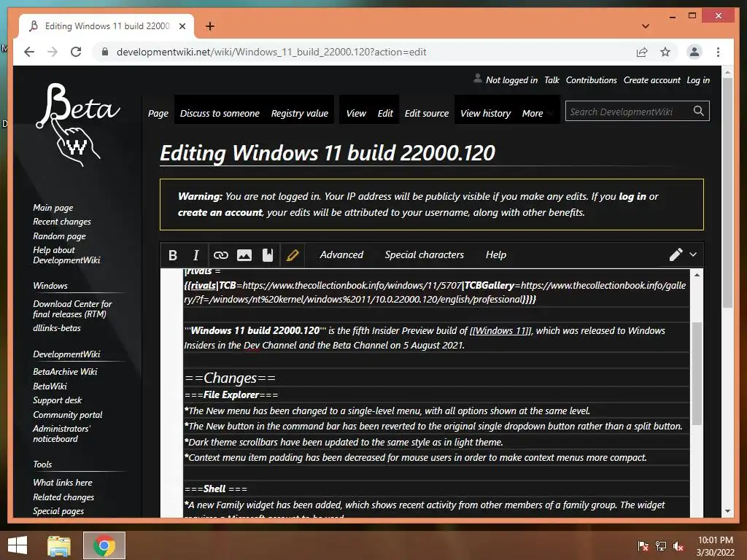This screenshot has height=560, width=747.
Task: Share this page via Chrome share icon
Action: (x=642, y=52)
